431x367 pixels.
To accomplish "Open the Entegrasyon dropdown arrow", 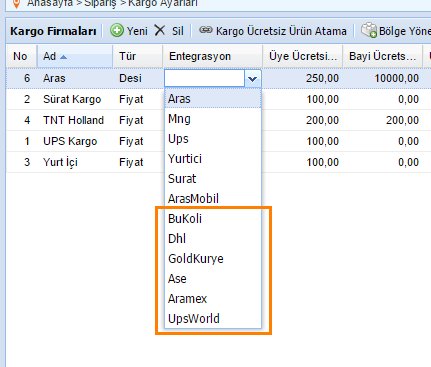I will [252, 79].
